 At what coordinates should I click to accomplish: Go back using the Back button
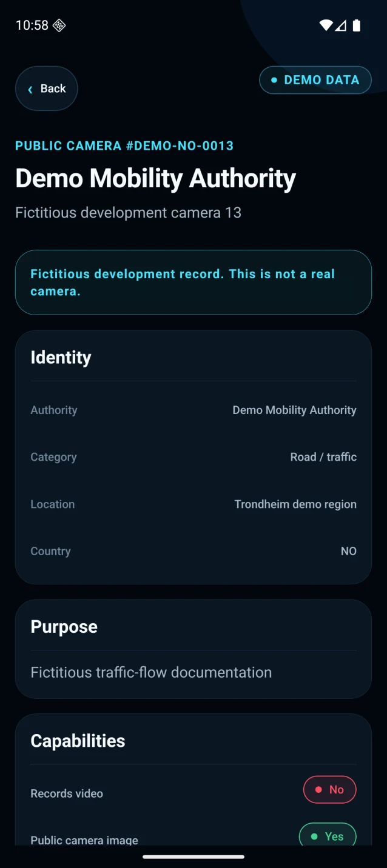pos(47,88)
